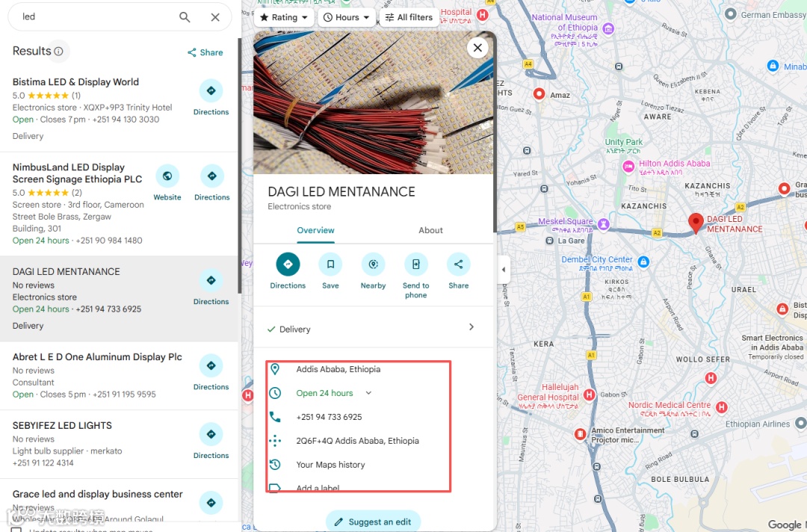
Task: Click Suggest an edit
Action: (x=373, y=522)
